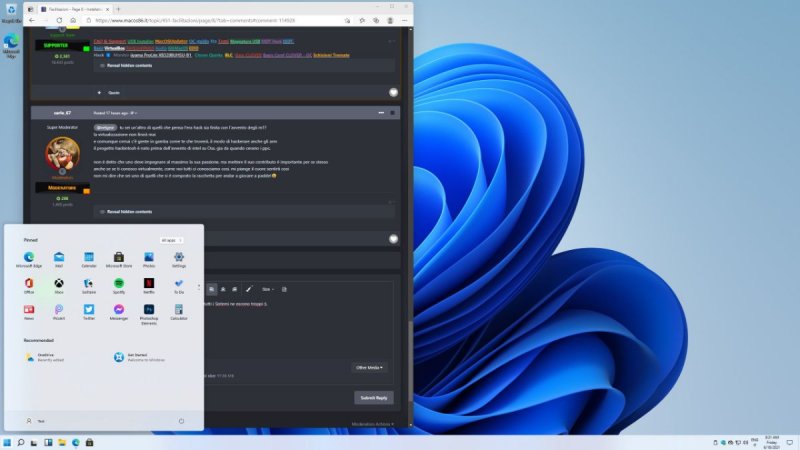Open Spotify in the Start menu
This screenshot has width=800, height=450.
[119, 286]
